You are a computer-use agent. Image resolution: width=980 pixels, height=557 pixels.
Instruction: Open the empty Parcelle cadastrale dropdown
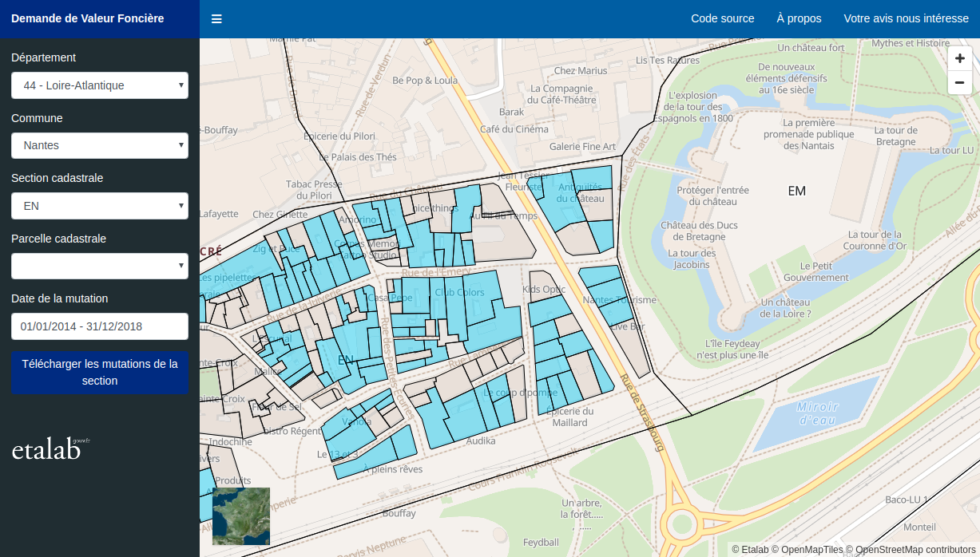point(100,266)
